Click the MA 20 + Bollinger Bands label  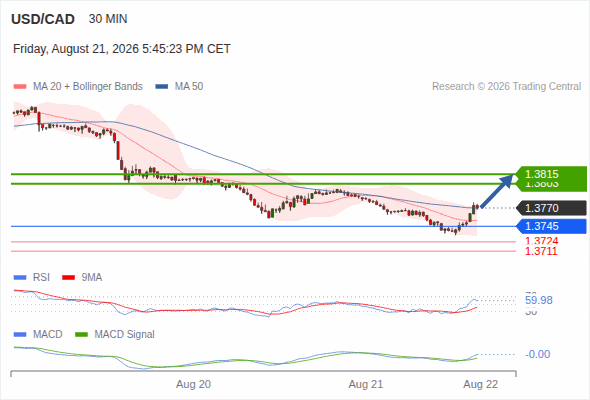[x=88, y=87]
